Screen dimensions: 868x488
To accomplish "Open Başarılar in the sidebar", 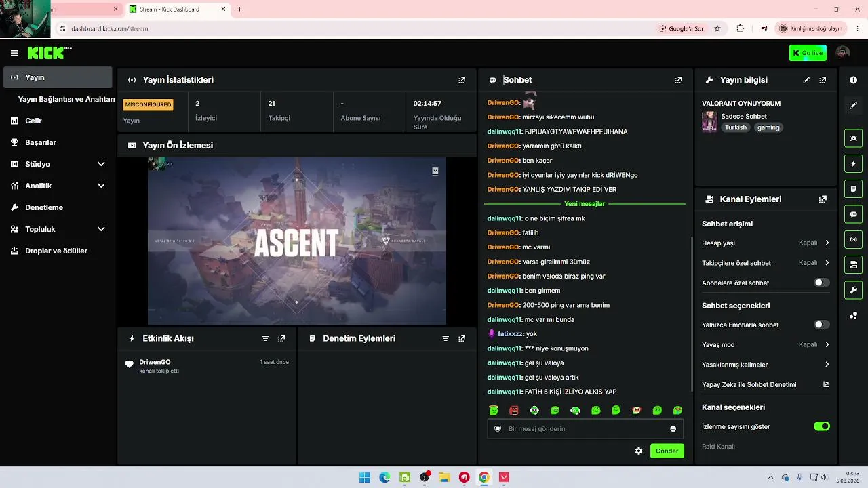I will (x=58, y=142).
